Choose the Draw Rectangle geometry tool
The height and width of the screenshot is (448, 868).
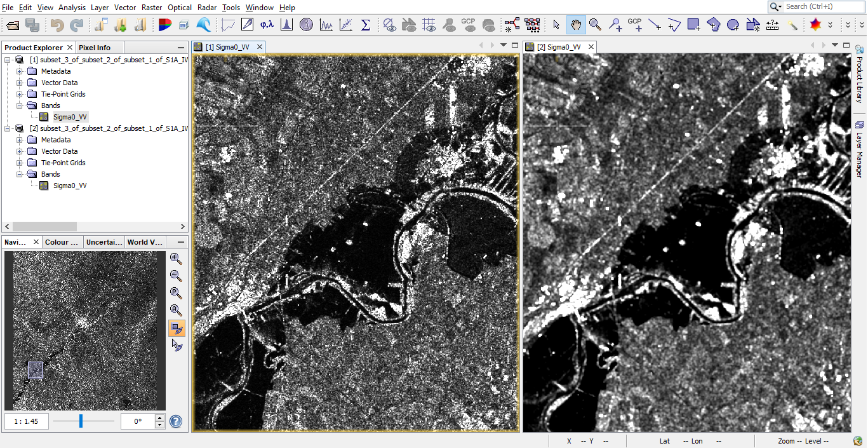click(693, 25)
